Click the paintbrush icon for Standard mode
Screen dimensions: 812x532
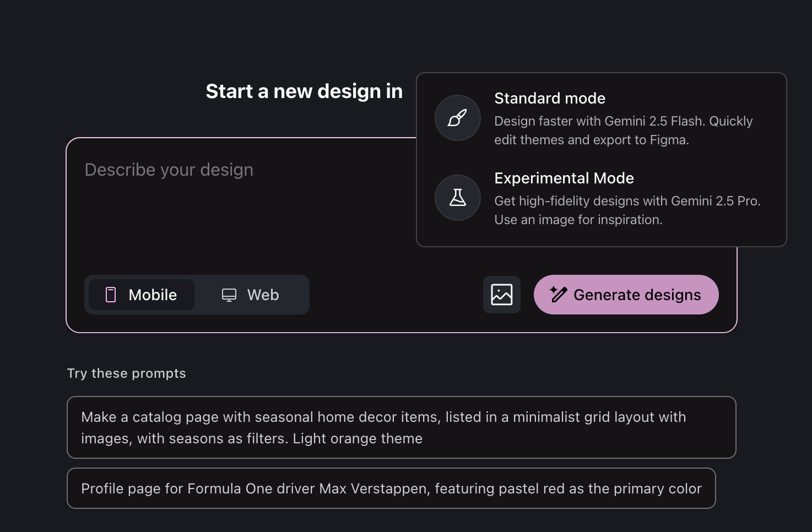pyautogui.click(x=457, y=118)
